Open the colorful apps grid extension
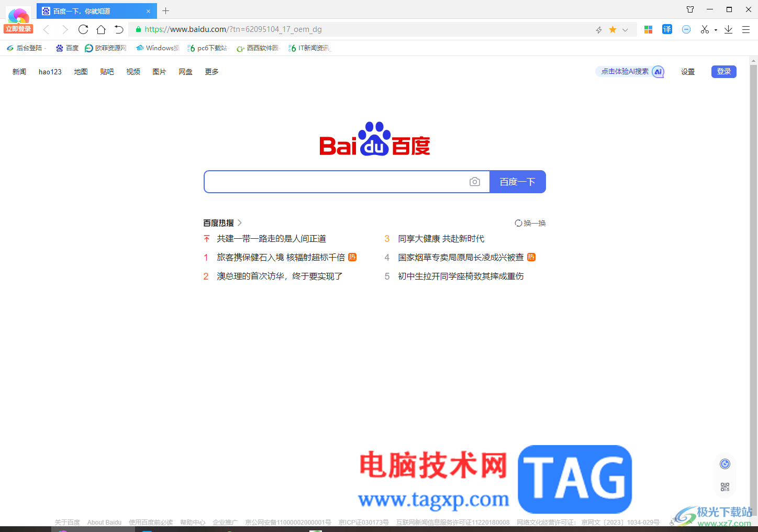The height and width of the screenshot is (532, 758). point(648,30)
